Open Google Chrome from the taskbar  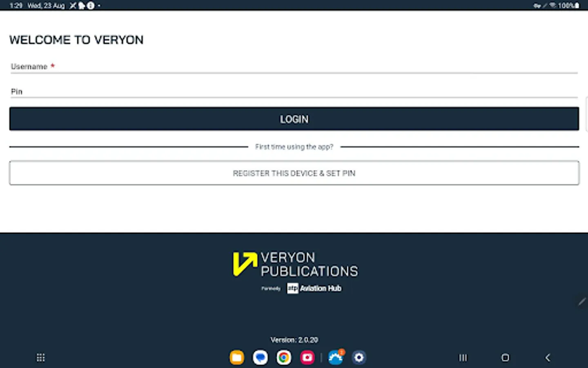(x=284, y=358)
